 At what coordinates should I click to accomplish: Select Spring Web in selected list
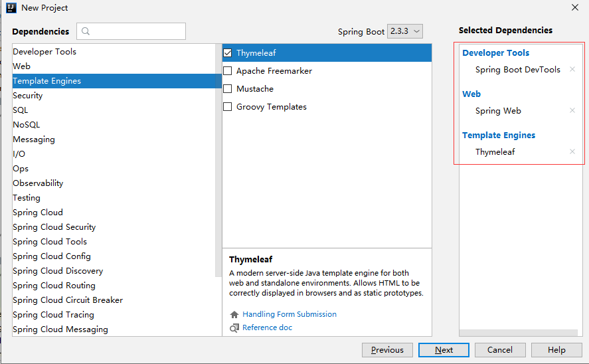pyautogui.click(x=498, y=111)
